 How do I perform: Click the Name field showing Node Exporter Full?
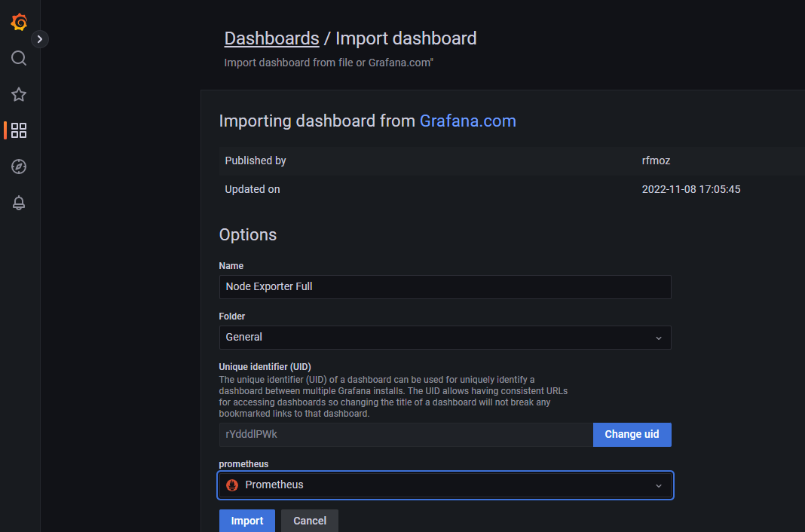click(x=445, y=287)
